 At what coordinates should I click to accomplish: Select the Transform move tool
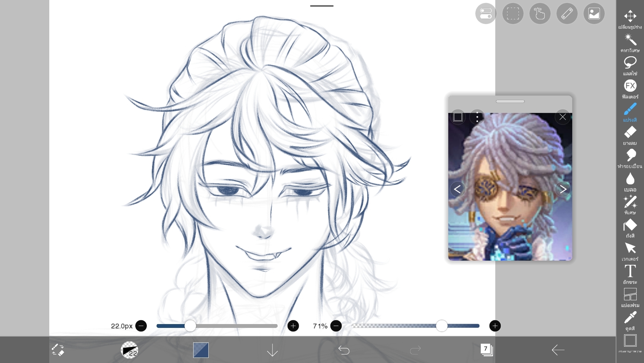pos(630,16)
